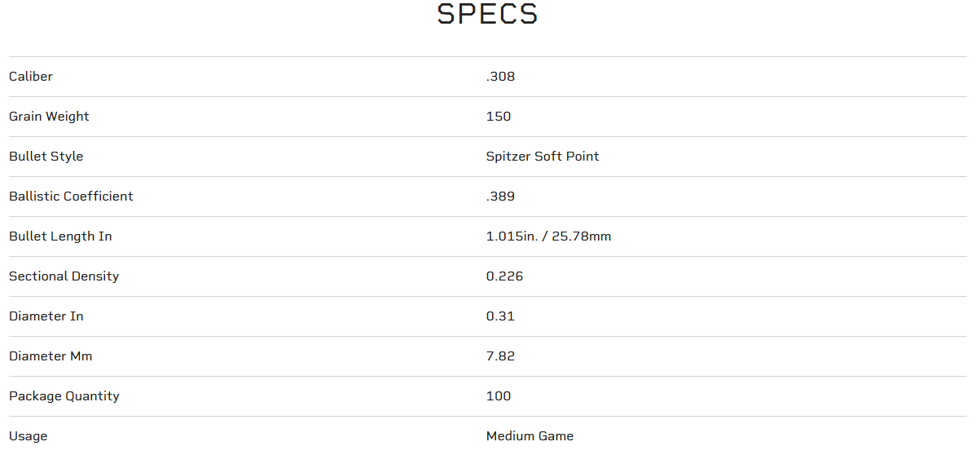
Task: Select the 7.82 diameter value
Action: pos(500,356)
